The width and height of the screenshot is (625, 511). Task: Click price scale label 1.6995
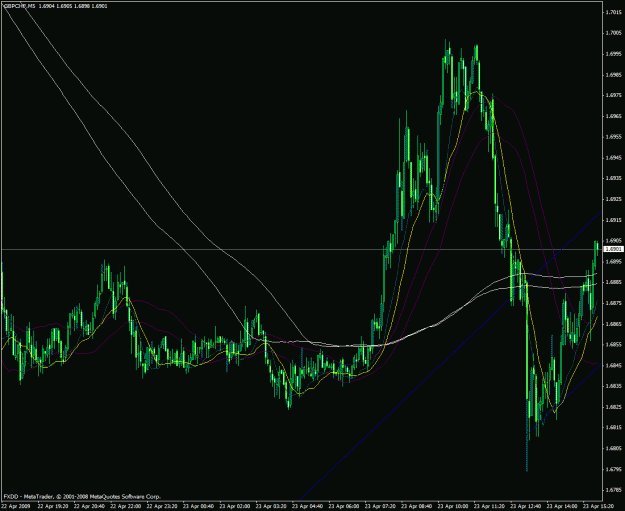613,54
